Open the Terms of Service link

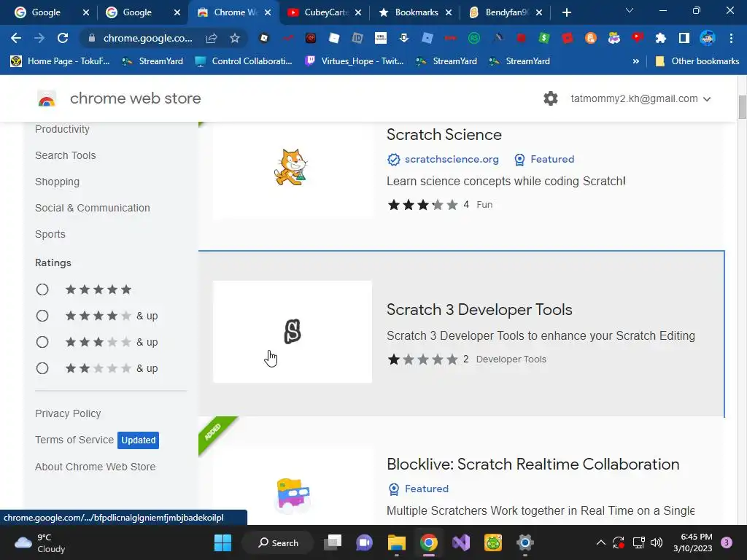tap(74, 440)
